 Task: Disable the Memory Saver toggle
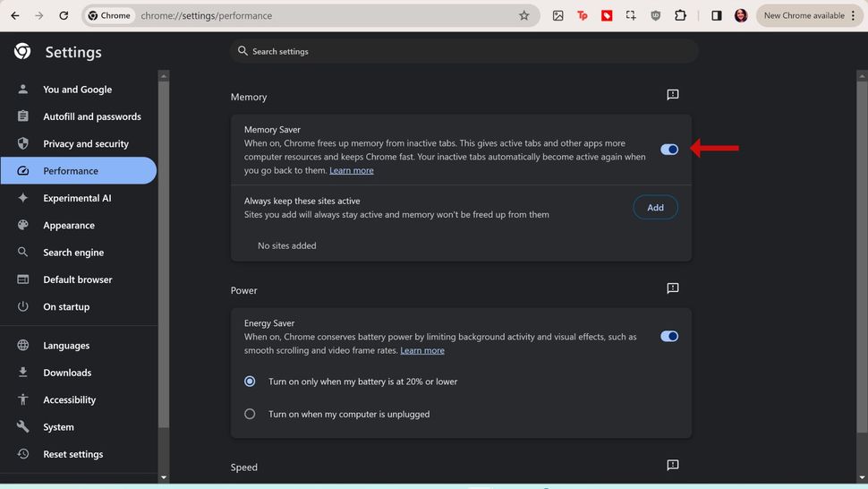669,150
